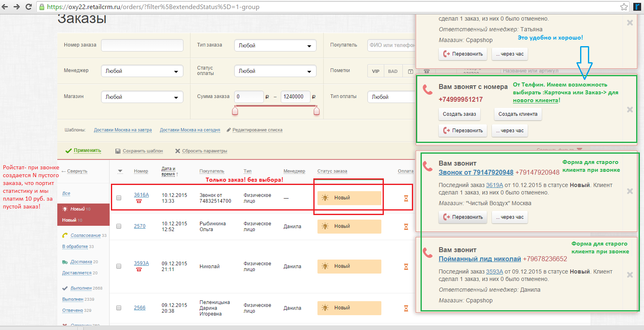This screenshot has width=644, height=330.
Task: Open status dropdown Новый for order 3593A
Action: click(x=349, y=266)
